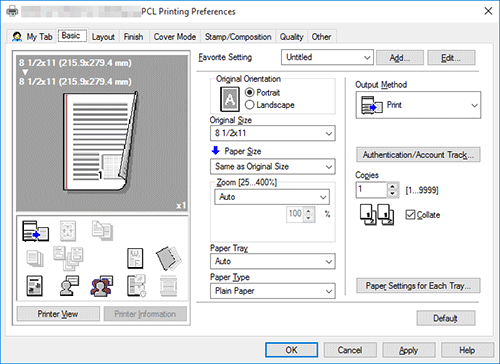Click the timer document icon in the settings panel
The height and width of the screenshot is (364, 500).
[x=136, y=286]
